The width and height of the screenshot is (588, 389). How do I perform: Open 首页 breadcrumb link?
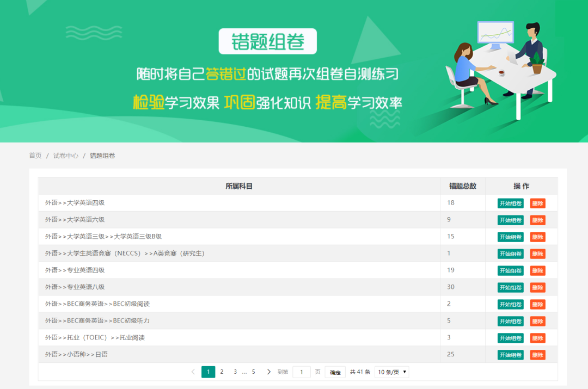[35, 156]
